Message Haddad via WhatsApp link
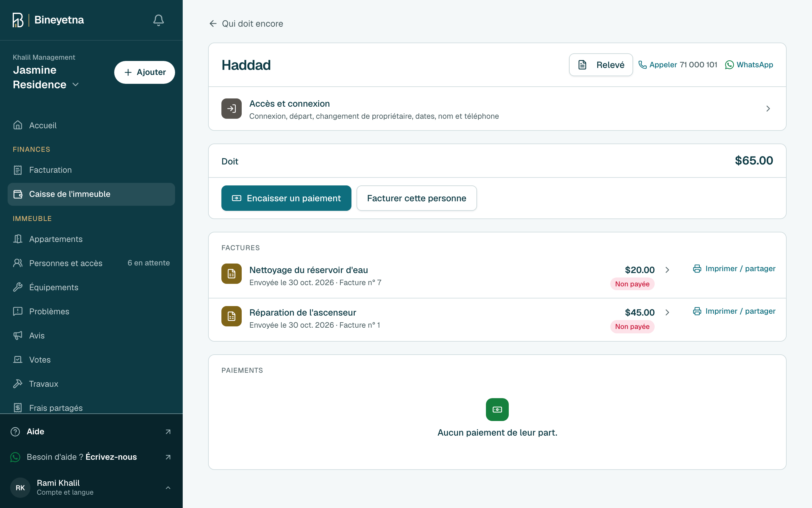The width and height of the screenshot is (812, 508). [x=749, y=65]
